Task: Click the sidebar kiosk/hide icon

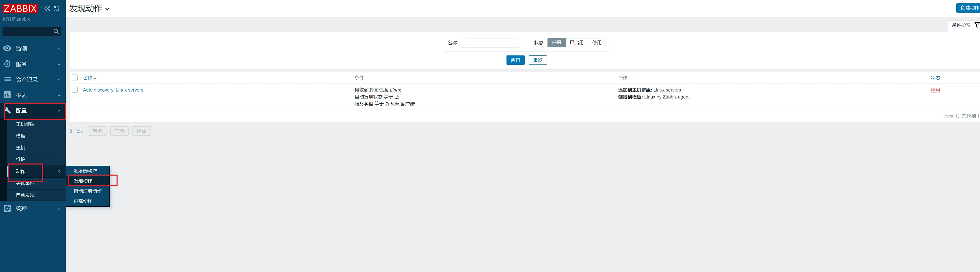Action: click(x=57, y=8)
